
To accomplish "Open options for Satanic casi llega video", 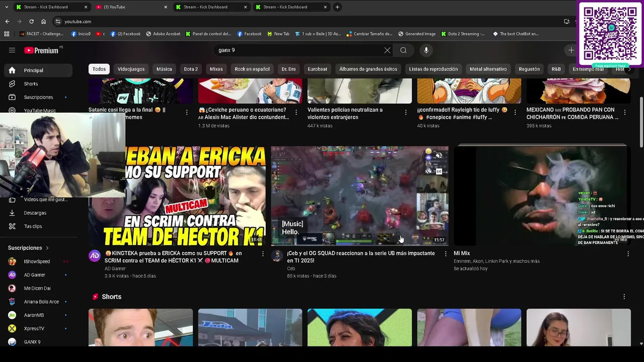I will (187, 113).
